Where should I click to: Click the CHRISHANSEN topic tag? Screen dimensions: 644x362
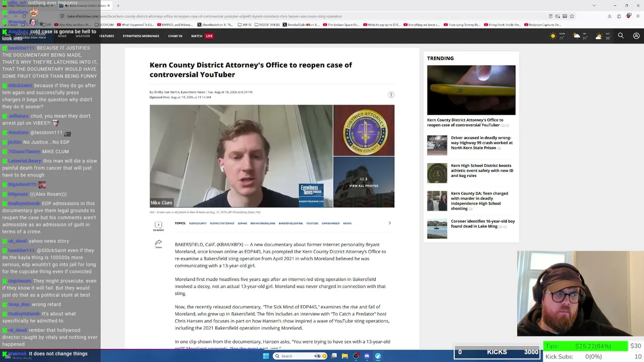point(331,223)
